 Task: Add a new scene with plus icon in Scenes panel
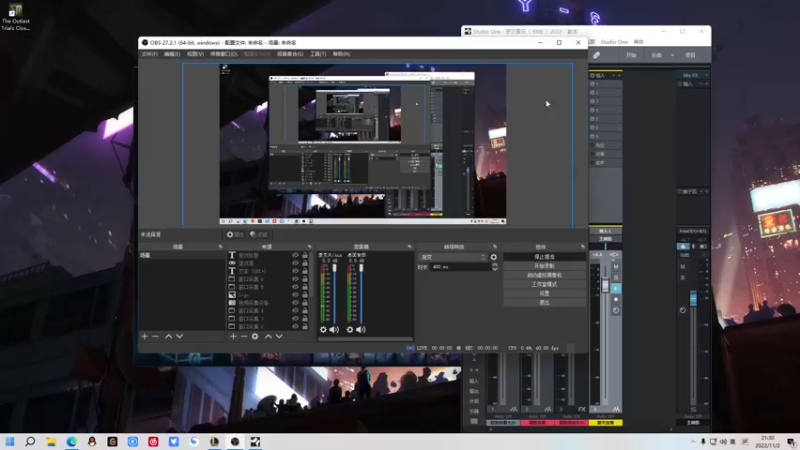pos(144,336)
